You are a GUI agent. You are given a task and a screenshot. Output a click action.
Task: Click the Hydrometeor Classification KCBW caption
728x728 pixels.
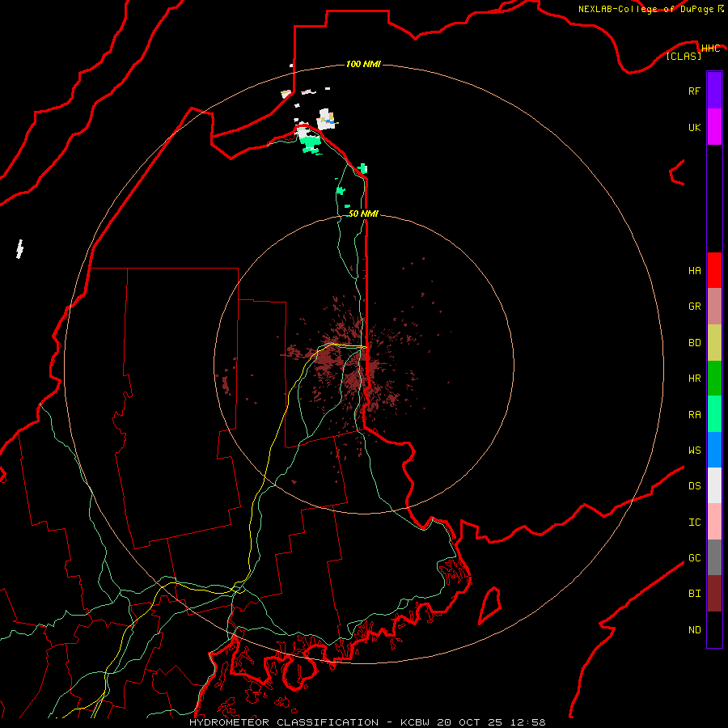pos(367,722)
